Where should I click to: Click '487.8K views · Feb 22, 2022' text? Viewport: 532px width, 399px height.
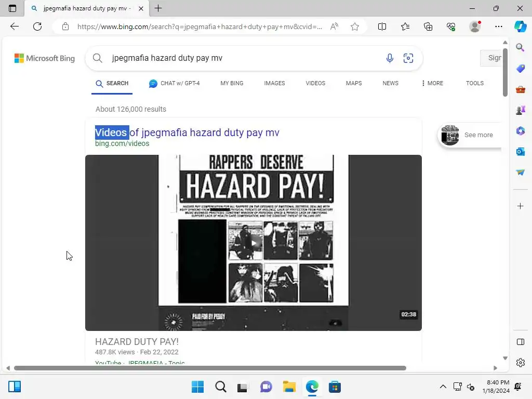coord(137,352)
